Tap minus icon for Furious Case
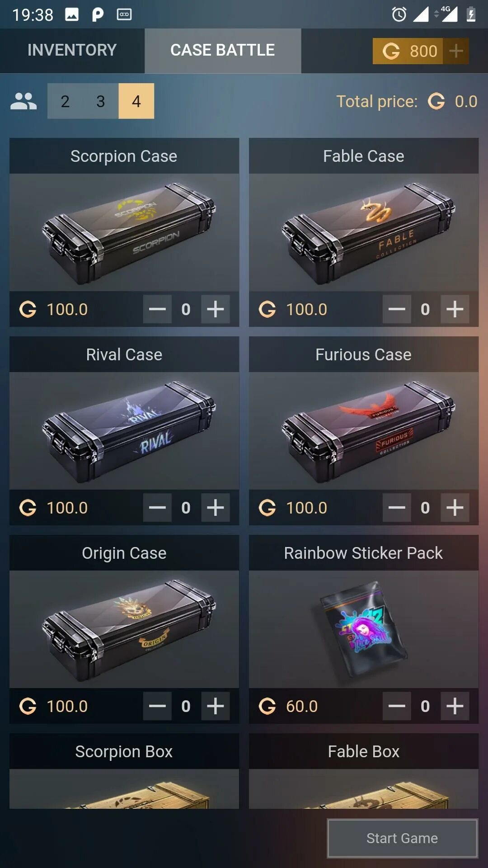Viewport: 488px width, 868px height. tap(397, 508)
